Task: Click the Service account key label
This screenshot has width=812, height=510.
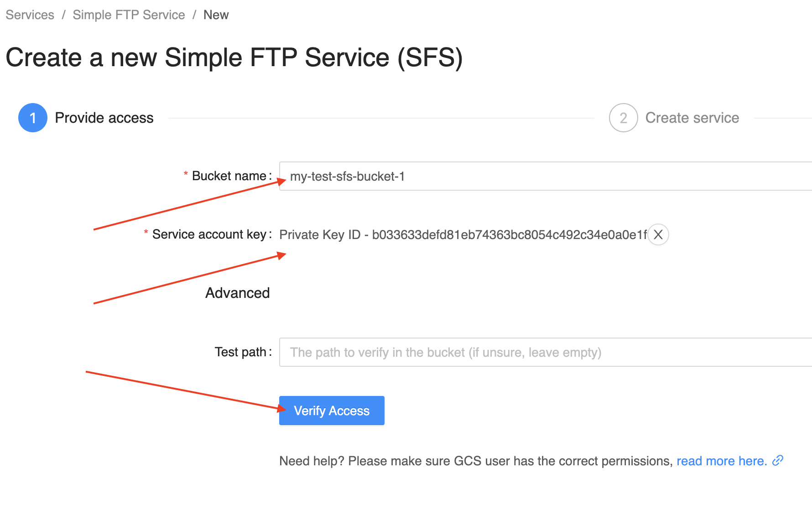Action: tap(209, 234)
